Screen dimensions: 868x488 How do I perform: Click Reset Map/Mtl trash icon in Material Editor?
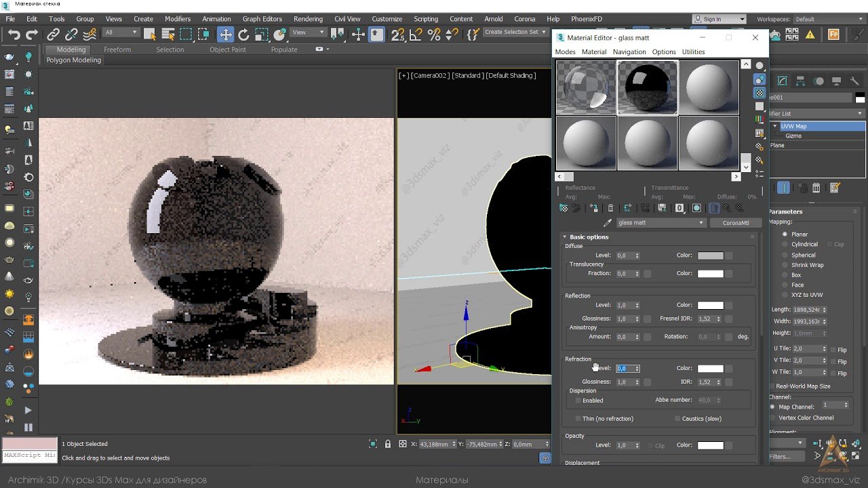click(610, 208)
